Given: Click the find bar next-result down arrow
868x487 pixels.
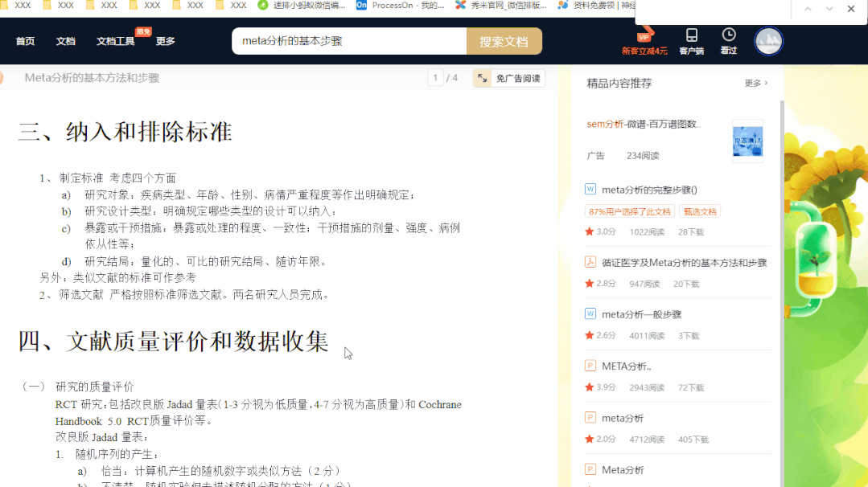Looking at the screenshot, I should point(829,9).
